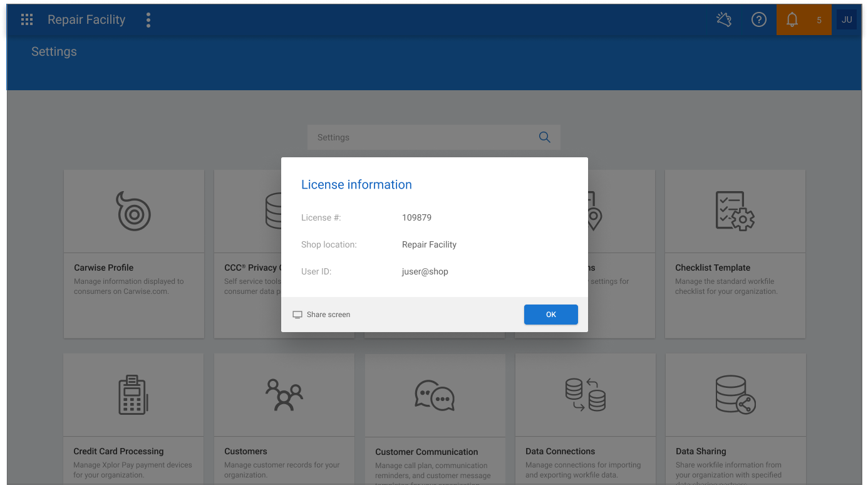This screenshot has width=868, height=485.
Task: Open the Data Connections database icon
Action: point(585,395)
